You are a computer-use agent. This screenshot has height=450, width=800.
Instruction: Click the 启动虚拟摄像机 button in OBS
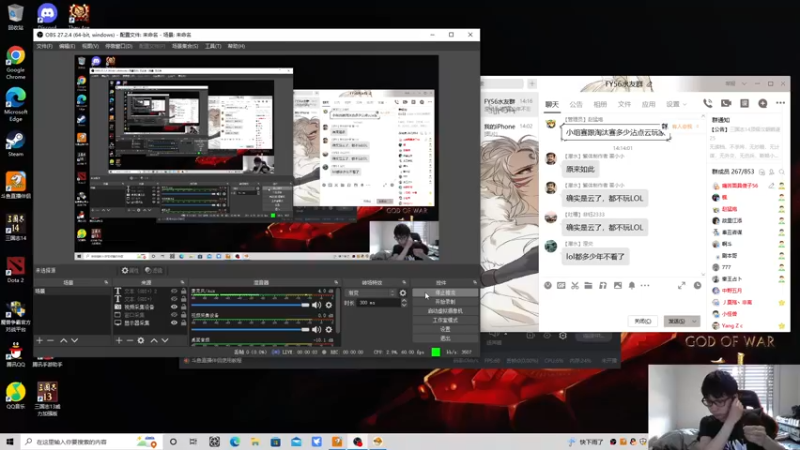point(445,311)
